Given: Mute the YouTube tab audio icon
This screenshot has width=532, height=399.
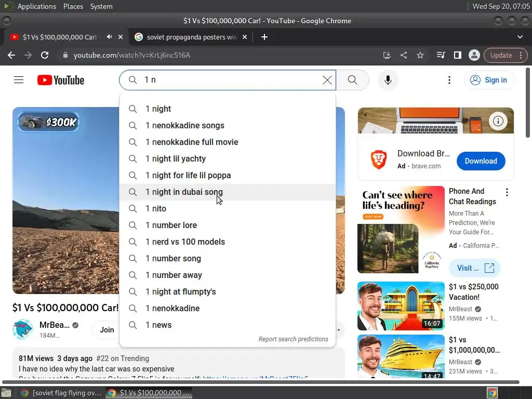Looking at the screenshot, I should pos(109,37).
